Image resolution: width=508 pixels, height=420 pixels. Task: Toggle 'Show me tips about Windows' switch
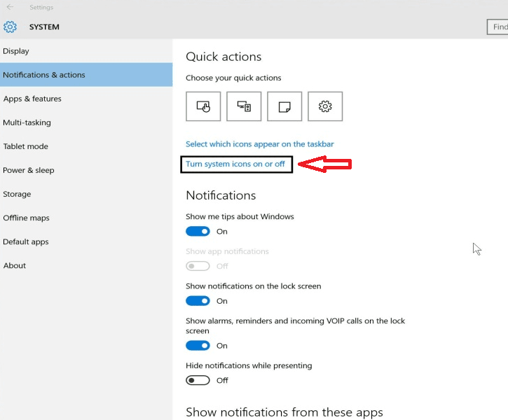pyautogui.click(x=198, y=232)
